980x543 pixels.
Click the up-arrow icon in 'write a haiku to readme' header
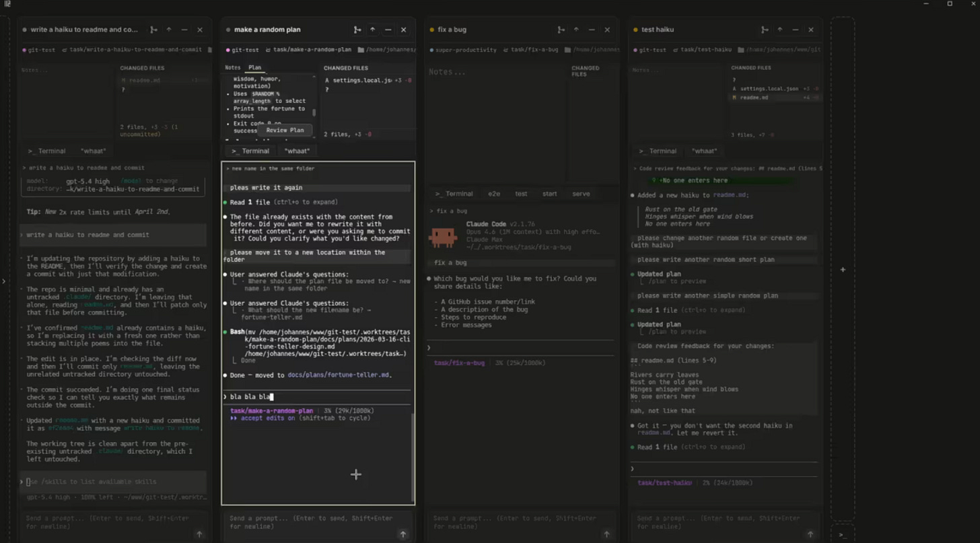tap(169, 30)
